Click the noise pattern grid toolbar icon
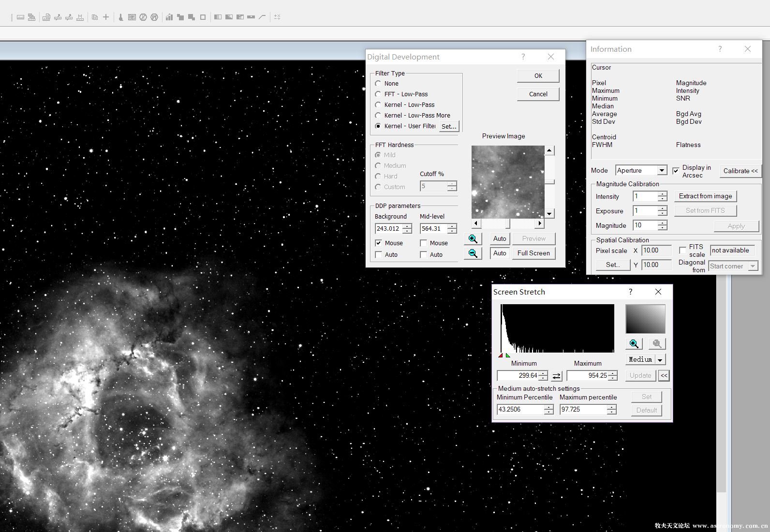 [x=132, y=17]
